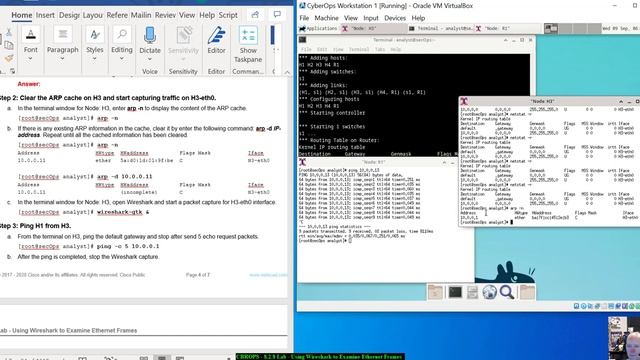Launch terminal emulator from the dock
The height and width of the screenshot is (360, 640).
455,292
